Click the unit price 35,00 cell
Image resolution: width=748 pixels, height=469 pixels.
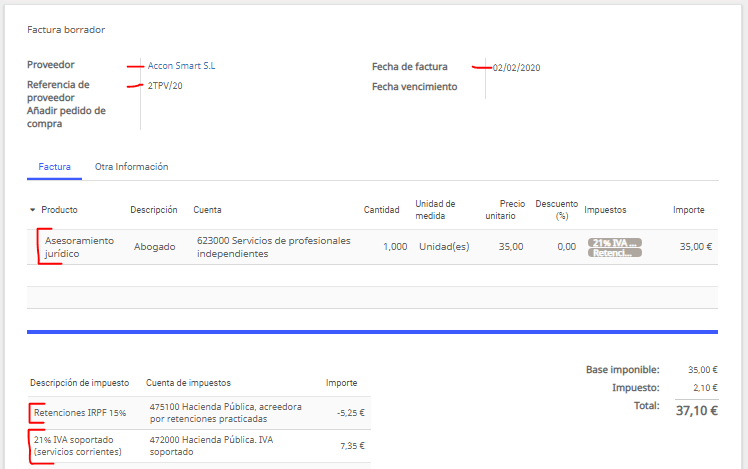[x=511, y=247]
